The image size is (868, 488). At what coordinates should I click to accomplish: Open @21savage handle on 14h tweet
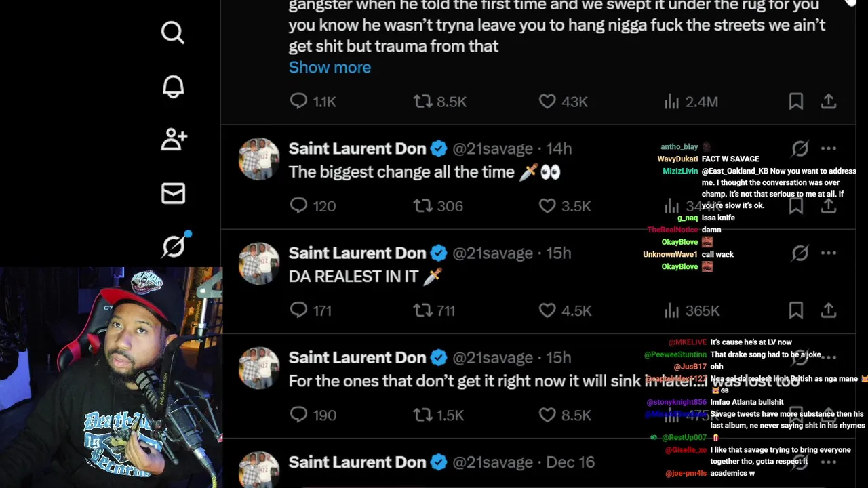[492, 148]
